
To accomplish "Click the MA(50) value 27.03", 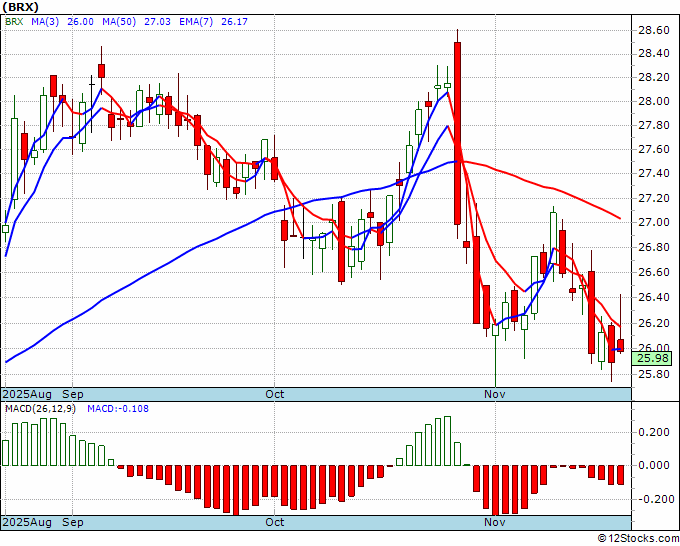I will click(157, 22).
